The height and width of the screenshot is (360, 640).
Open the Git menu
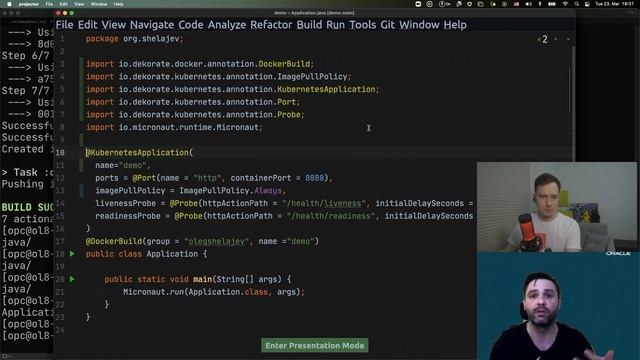coord(387,25)
